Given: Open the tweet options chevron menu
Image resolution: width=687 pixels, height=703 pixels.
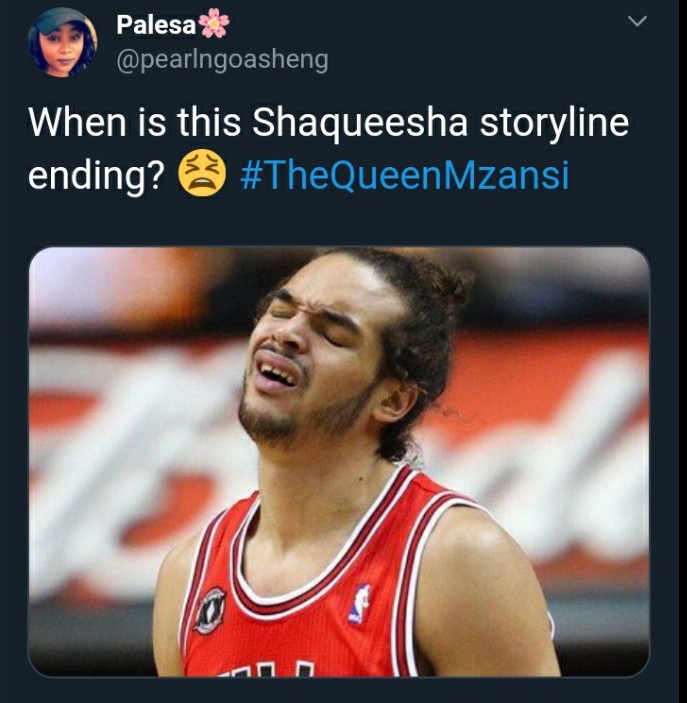Looking at the screenshot, I should click(x=637, y=21).
